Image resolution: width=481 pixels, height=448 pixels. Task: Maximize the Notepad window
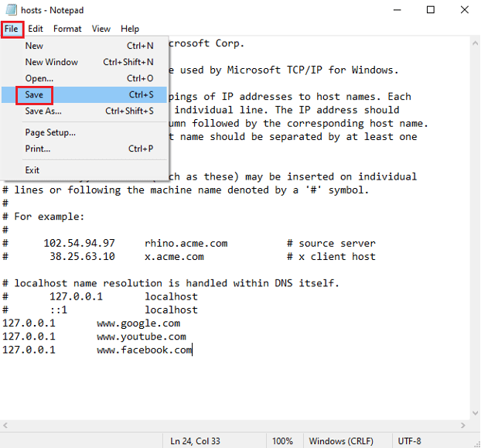430,10
